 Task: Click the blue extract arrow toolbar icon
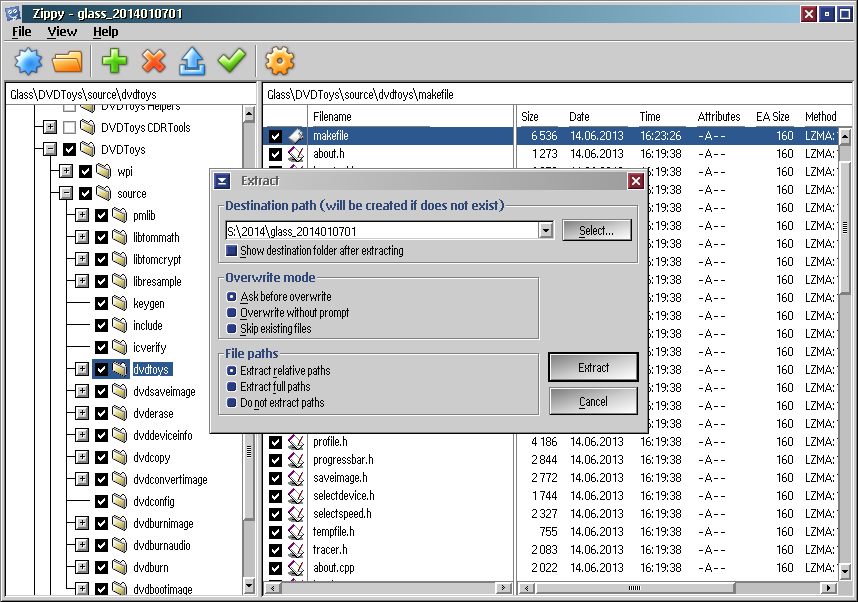coord(192,61)
